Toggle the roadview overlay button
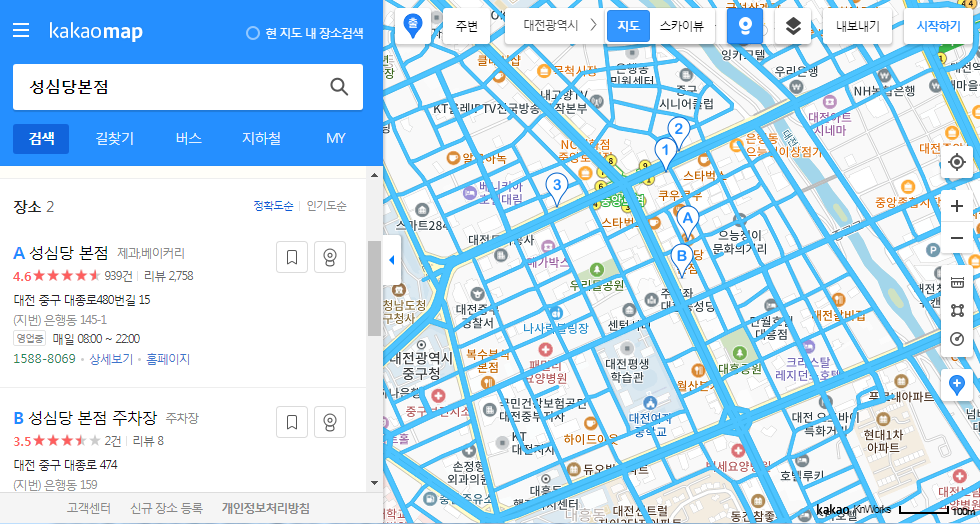This screenshot has height=524, width=980. click(745, 26)
